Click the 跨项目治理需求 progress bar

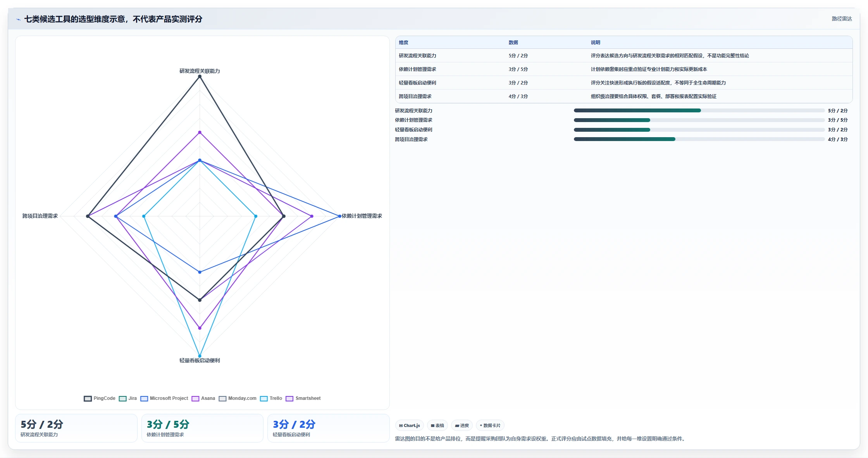click(699, 139)
